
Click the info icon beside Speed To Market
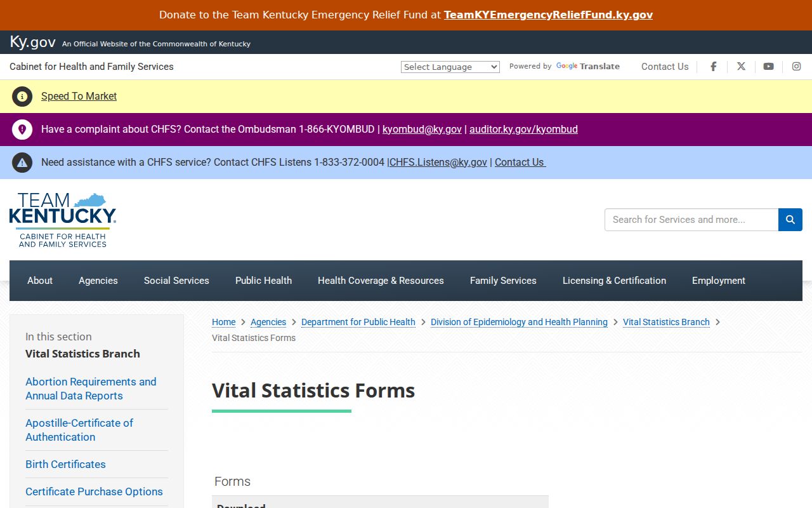(x=22, y=97)
